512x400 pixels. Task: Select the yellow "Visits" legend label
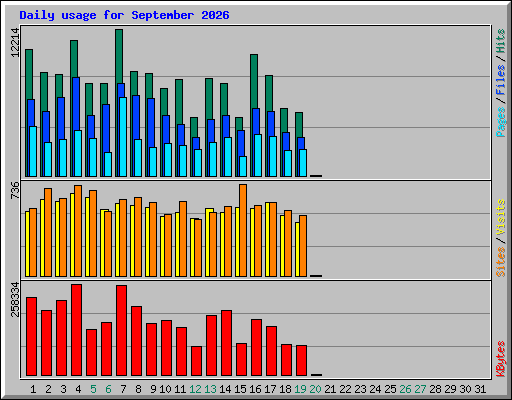[501, 217]
